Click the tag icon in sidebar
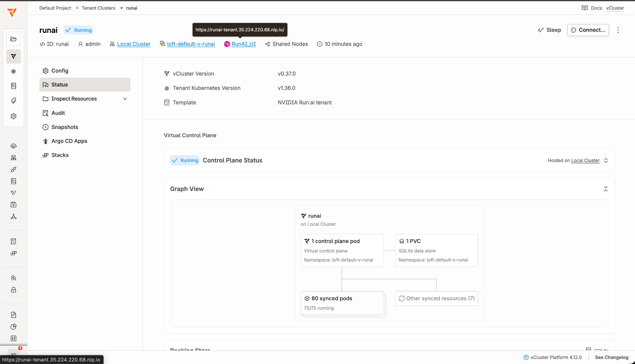 [x=13, y=100]
